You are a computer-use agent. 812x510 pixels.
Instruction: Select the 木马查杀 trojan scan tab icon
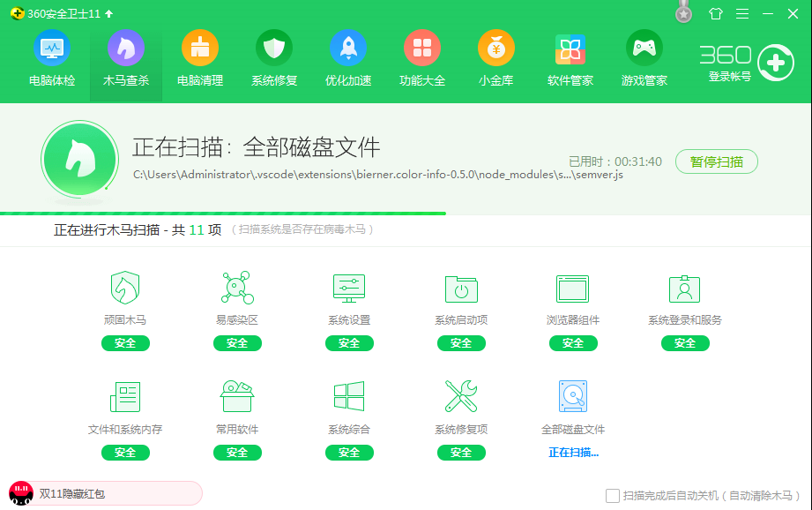point(126,49)
